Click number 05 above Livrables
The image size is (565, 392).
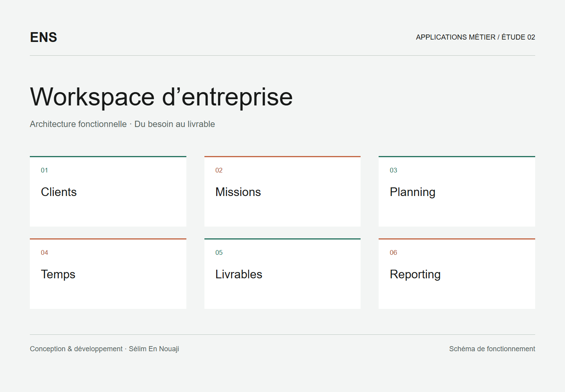point(219,252)
